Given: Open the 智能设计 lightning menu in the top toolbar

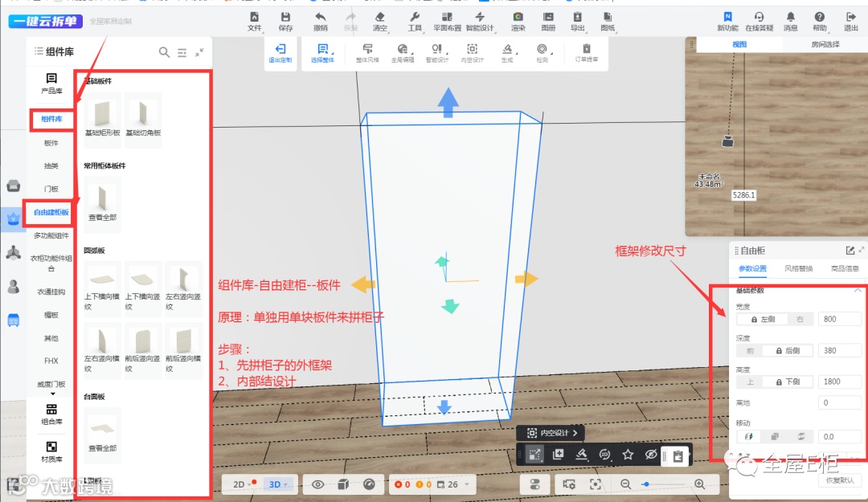Looking at the screenshot, I should tap(480, 21).
